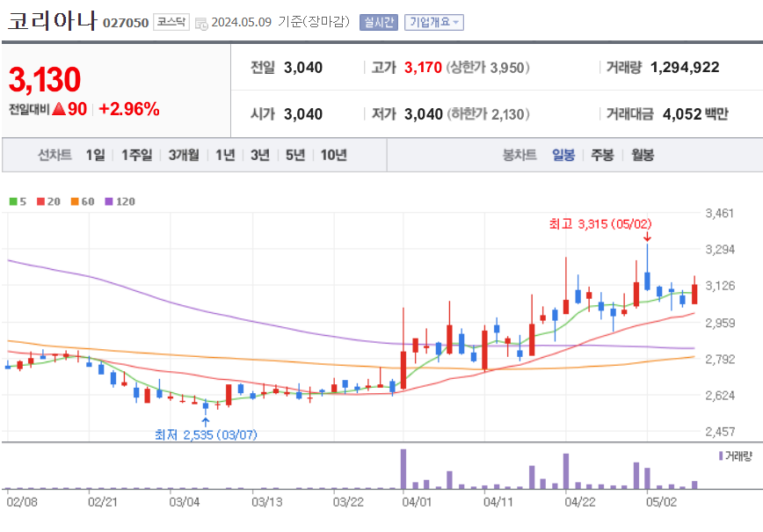Click the 05/02 date axis label
The image size is (763, 532).
tap(661, 502)
